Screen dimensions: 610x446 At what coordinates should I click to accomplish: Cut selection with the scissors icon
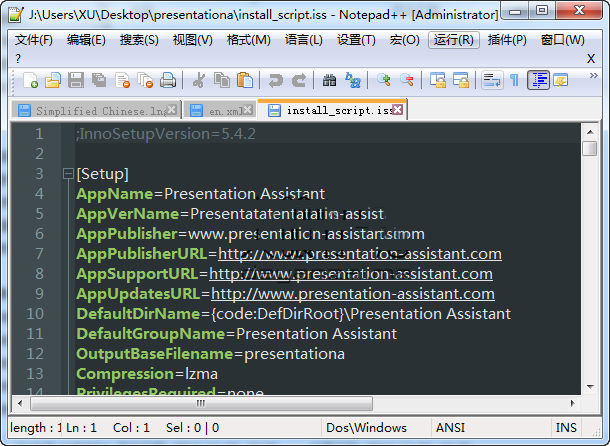coord(199,80)
